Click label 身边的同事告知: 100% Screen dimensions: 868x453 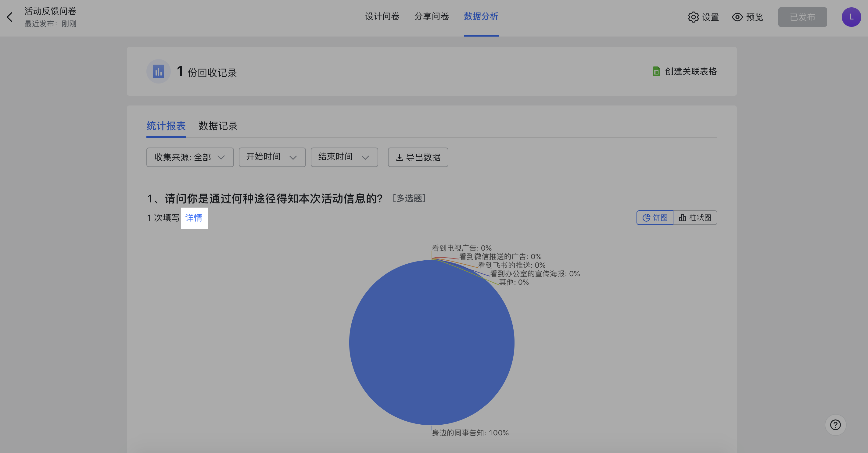coord(470,433)
